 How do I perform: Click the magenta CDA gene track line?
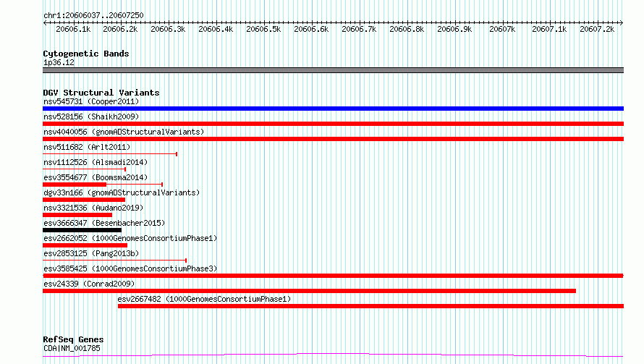(x=333, y=355)
